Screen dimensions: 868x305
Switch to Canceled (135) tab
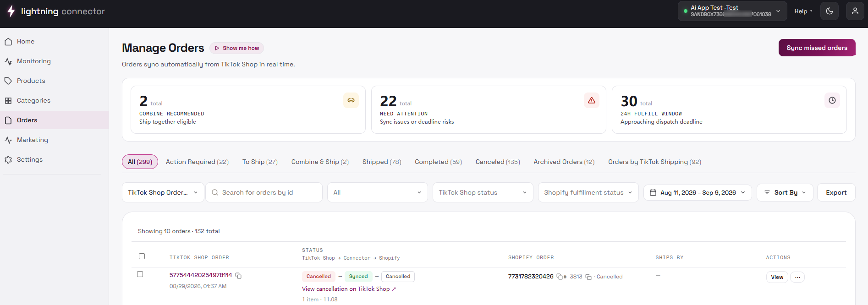tap(498, 162)
